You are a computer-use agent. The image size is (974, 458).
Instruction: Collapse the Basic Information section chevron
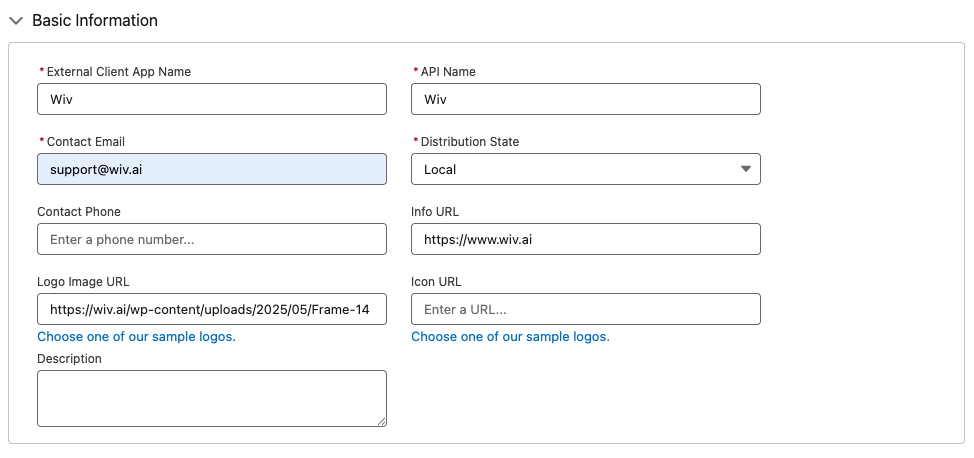(x=16, y=20)
